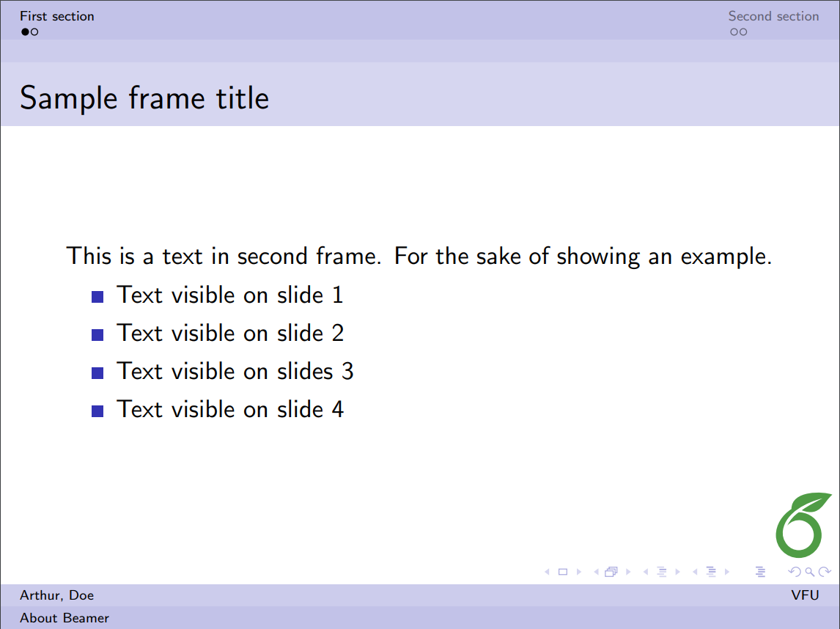Click the author name Arthur, Doe in footer
Viewport: 840px width, 629px height.
click(57, 595)
